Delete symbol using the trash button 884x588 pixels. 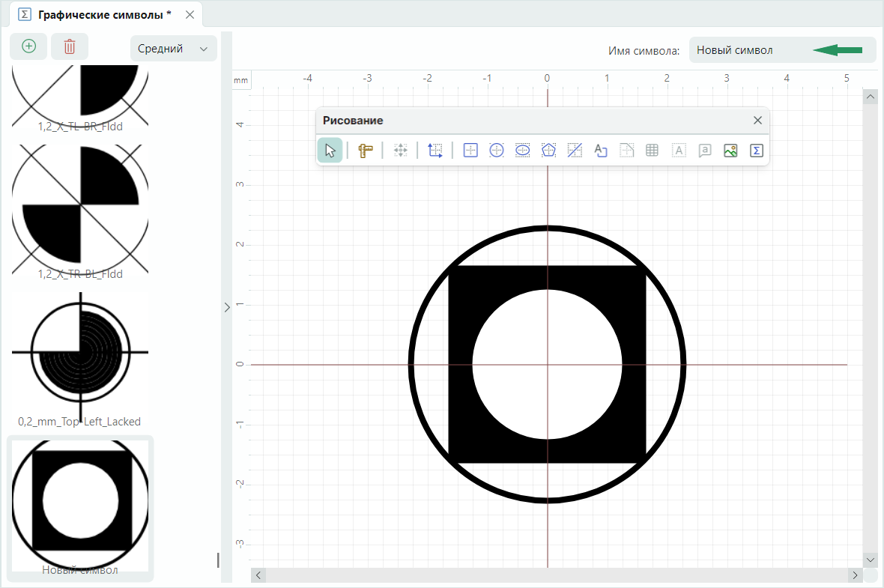pos(70,46)
